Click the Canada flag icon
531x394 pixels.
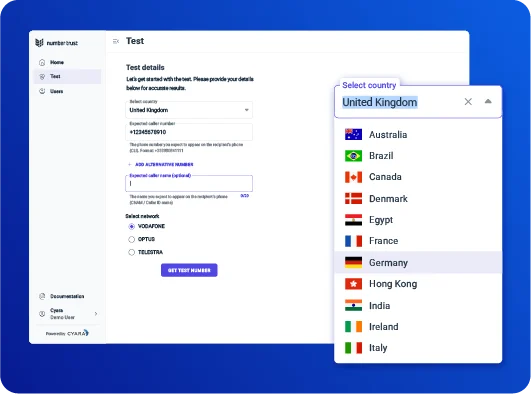click(353, 177)
